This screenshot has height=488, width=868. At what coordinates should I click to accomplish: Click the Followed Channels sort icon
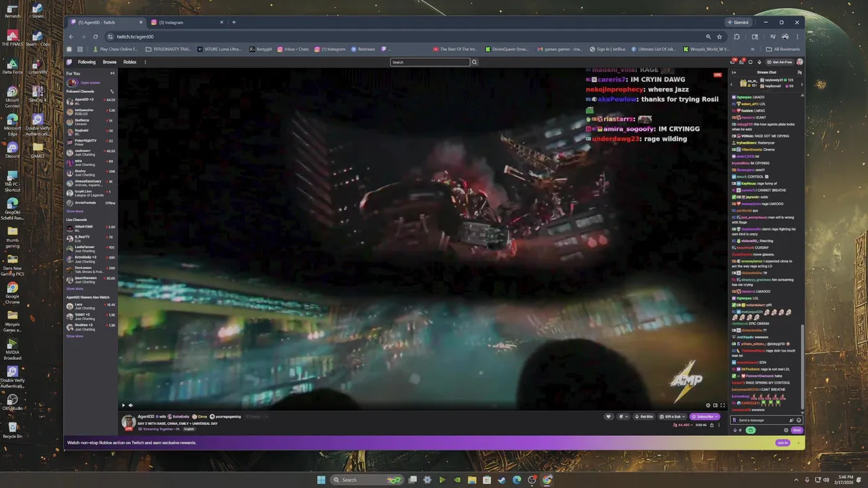click(x=112, y=91)
